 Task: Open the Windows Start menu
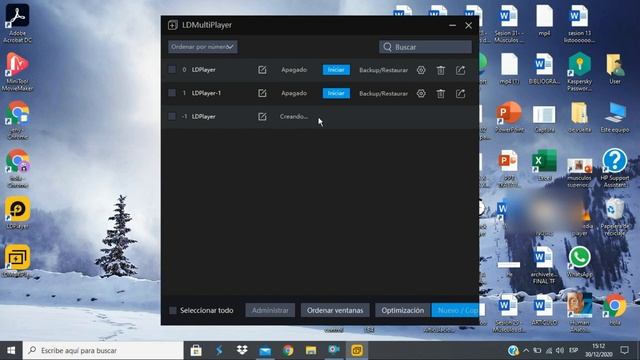coord(11,350)
